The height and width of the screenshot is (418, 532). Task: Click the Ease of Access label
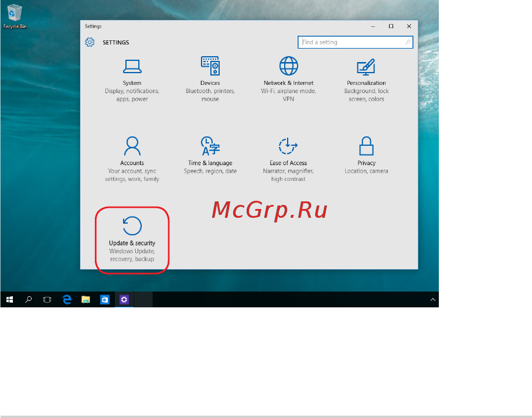point(288,163)
